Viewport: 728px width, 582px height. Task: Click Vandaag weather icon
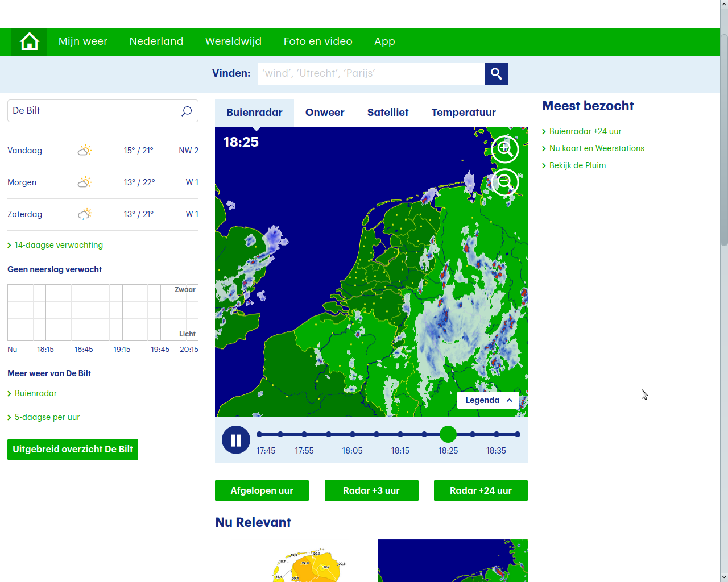(x=85, y=151)
